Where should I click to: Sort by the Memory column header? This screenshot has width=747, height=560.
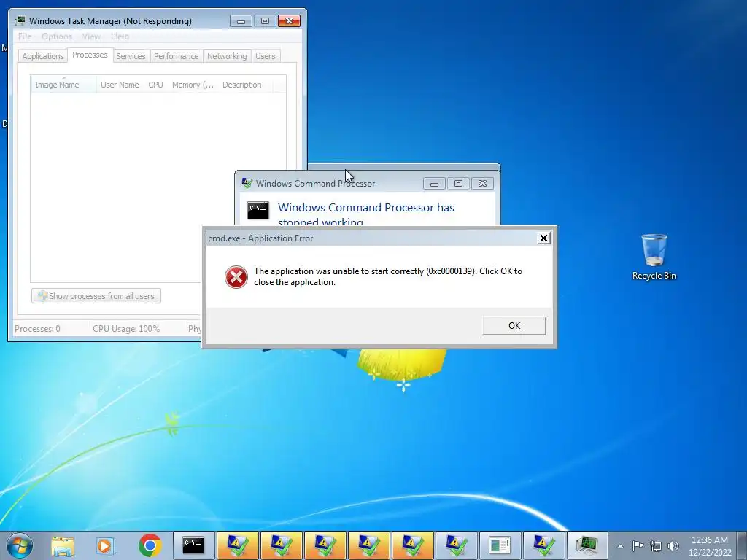(x=193, y=85)
